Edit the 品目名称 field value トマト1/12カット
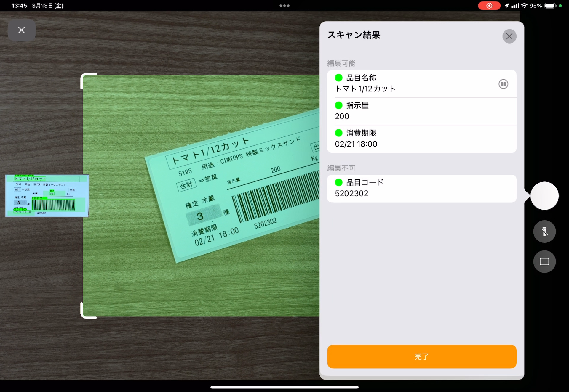569x392 pixels. pos(365,89)
